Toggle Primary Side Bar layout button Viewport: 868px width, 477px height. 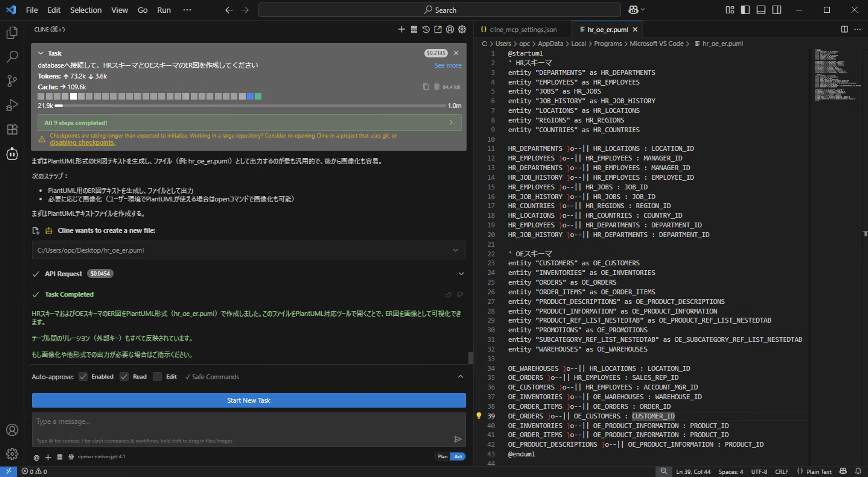[745, 10]
